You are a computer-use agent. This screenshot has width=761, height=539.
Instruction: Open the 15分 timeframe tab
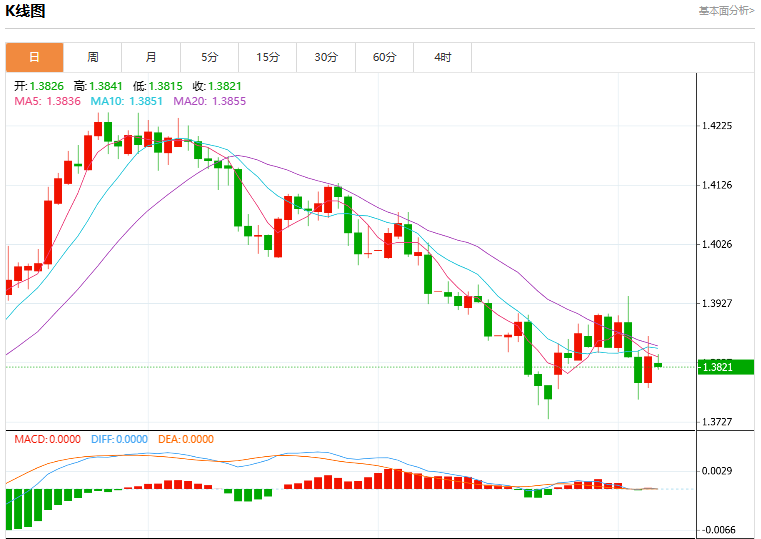point(267,57)
